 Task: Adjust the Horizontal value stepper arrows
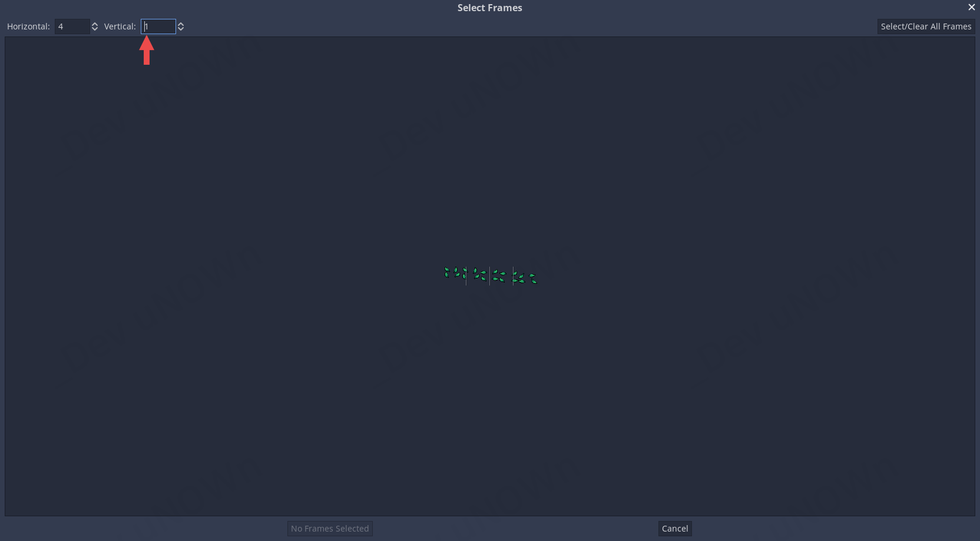click(x=95, y=26)
